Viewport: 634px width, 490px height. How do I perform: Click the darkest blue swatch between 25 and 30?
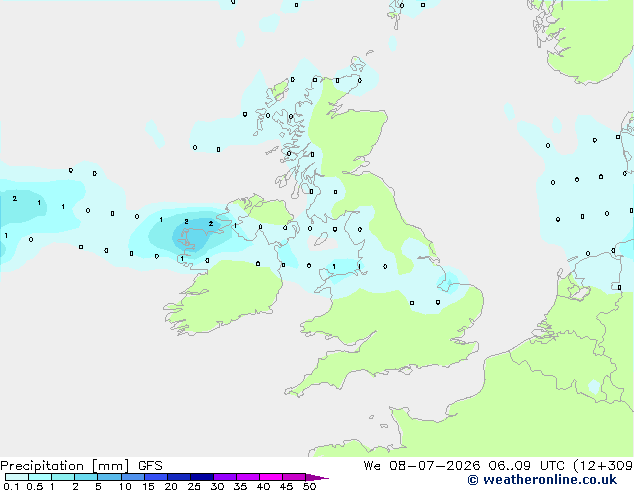(201, 477)
